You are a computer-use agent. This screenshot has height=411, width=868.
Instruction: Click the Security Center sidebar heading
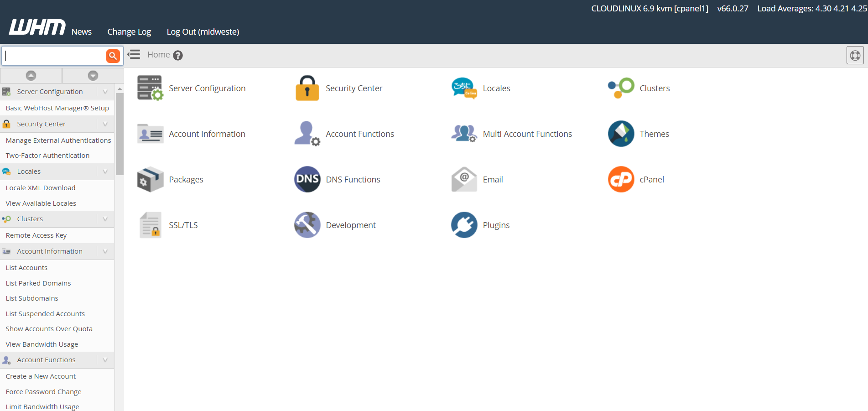coord(41,124)
